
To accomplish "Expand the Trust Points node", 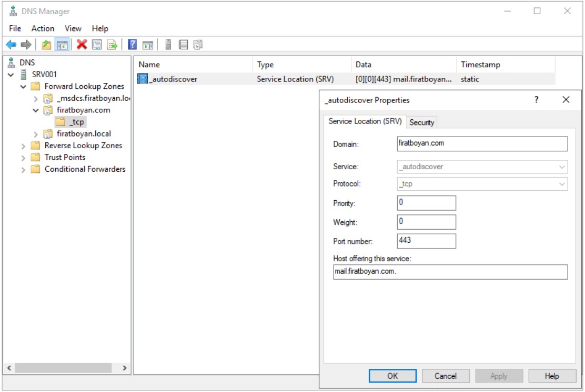I will [x=23, y=158].
